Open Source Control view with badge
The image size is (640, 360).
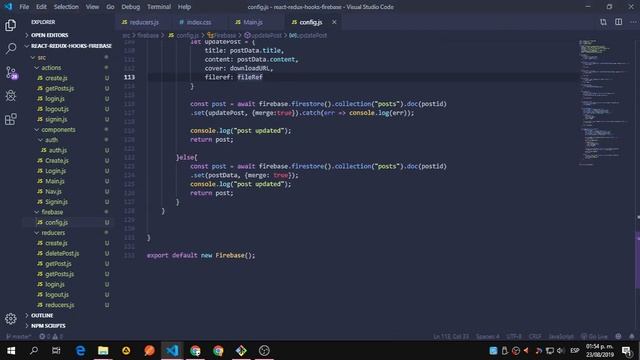click(11, 73)
